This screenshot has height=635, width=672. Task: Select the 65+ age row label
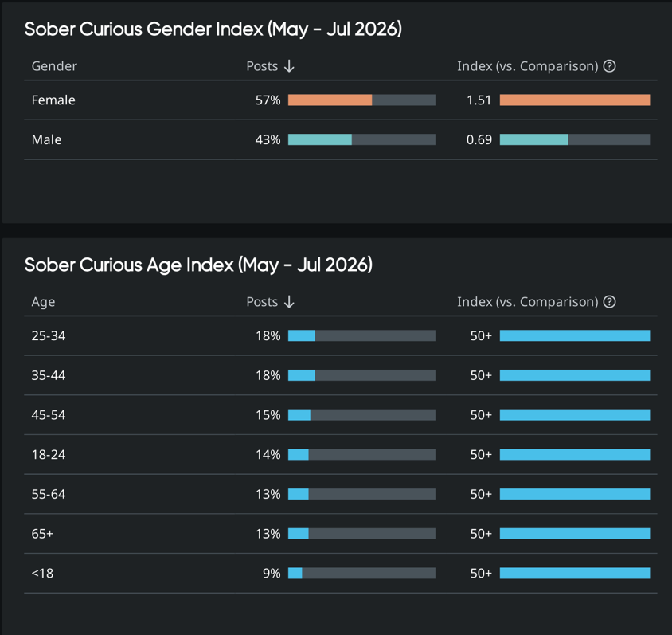point(42,534)
